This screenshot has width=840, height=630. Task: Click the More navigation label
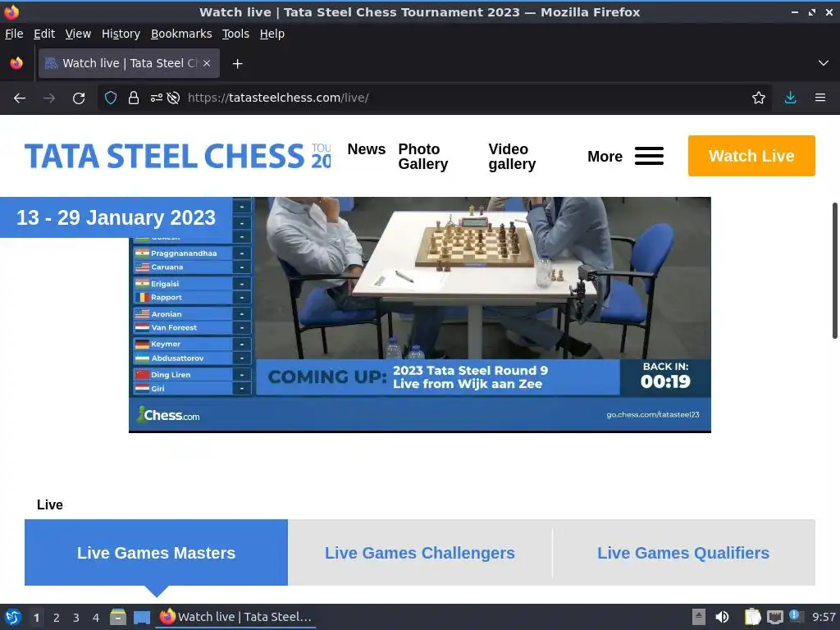[x=605, y=157]
